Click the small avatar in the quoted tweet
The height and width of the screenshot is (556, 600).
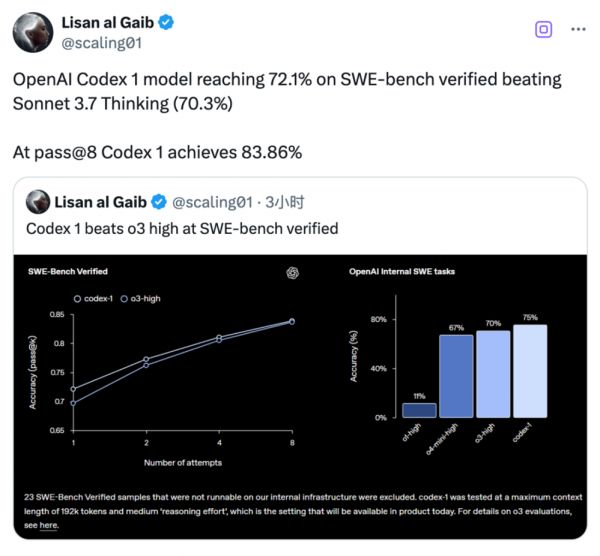click(x=38, y=202)
